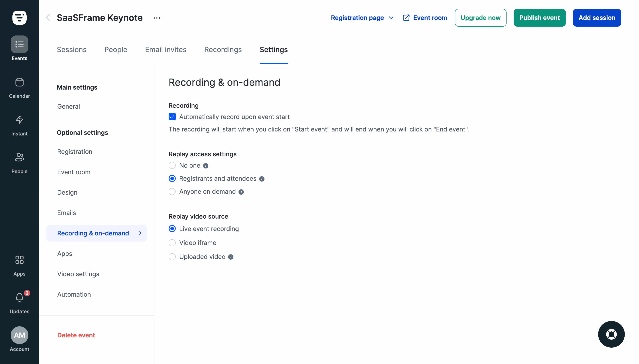Click the chevron on Recording & on-demand item
639x364 pixels.
coord(140,233)
